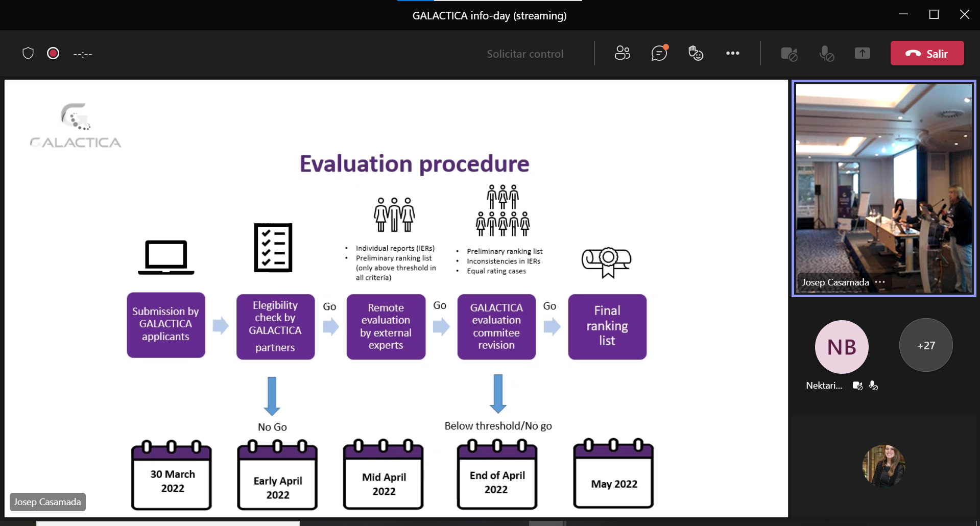This screenshot has width=980, height=526.
Task: Click the share content tray icon
Action: [862, 53]
